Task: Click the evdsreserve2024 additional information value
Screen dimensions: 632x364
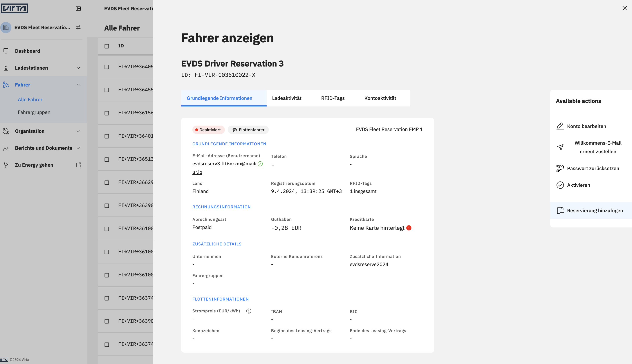Action: pos(369,265)
